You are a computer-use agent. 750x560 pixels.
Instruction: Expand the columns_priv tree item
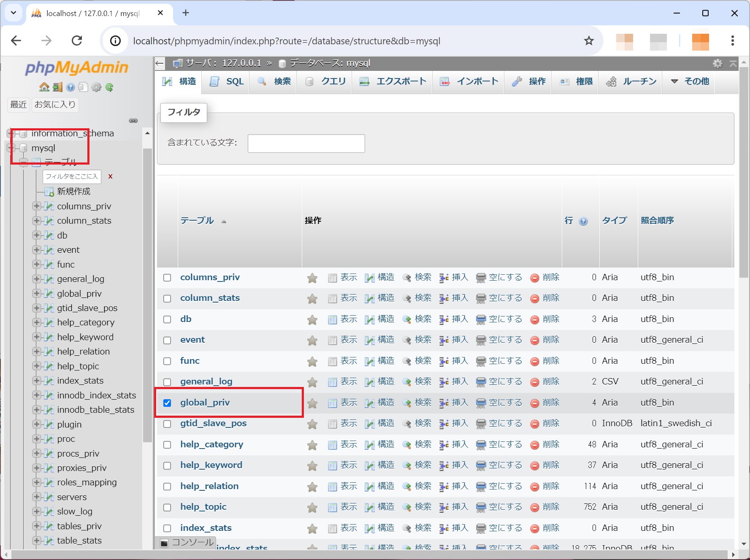[36, 206]
